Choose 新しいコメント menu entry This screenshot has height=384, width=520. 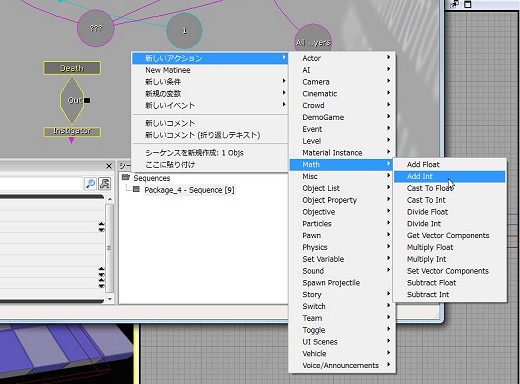(210, 123)
